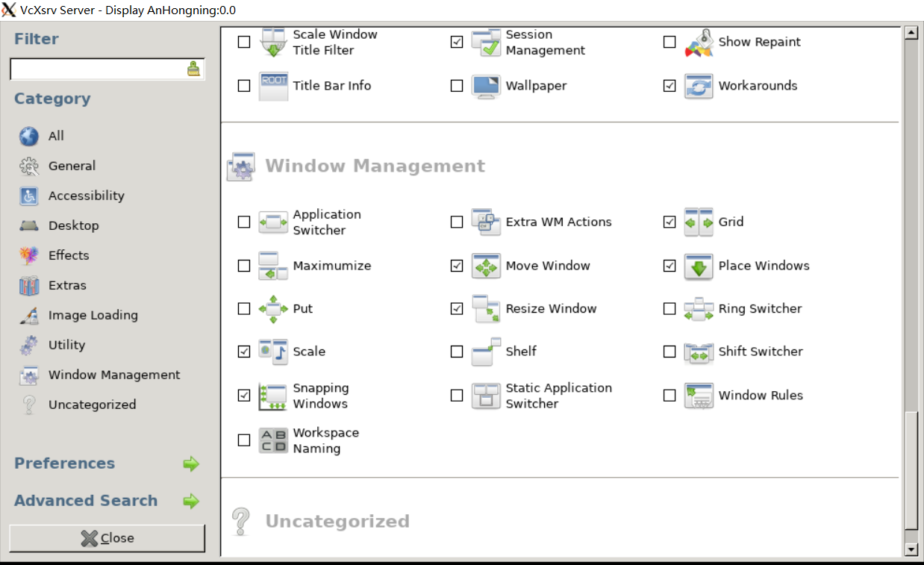Open the Place Windows plugin icon
Screen dimensions: 924x565
tap(699, 266)
